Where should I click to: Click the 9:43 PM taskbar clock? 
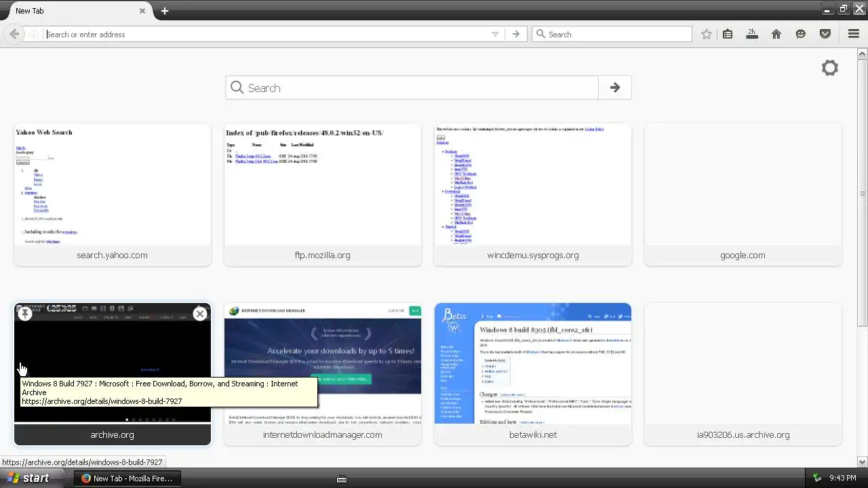click(x=843, y=479)
